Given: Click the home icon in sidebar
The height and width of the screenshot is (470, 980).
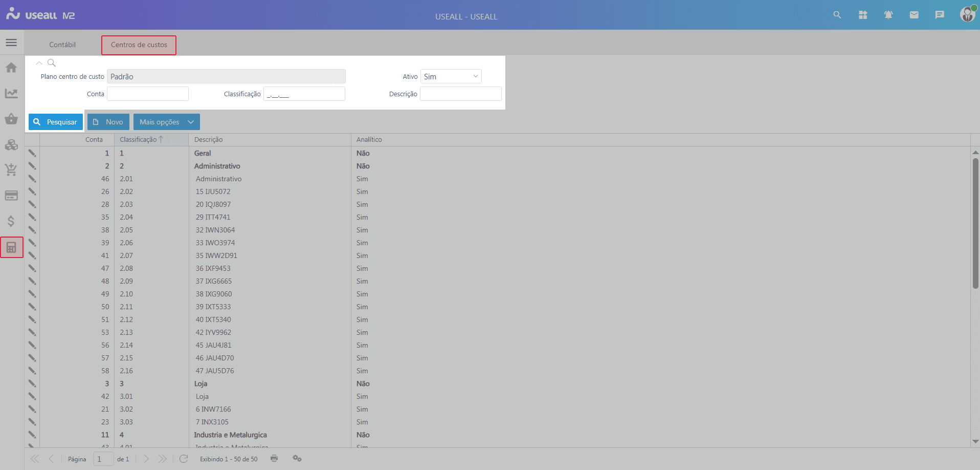Looking at the screenshot, I should pyautogui.click(x=11, y=68).
